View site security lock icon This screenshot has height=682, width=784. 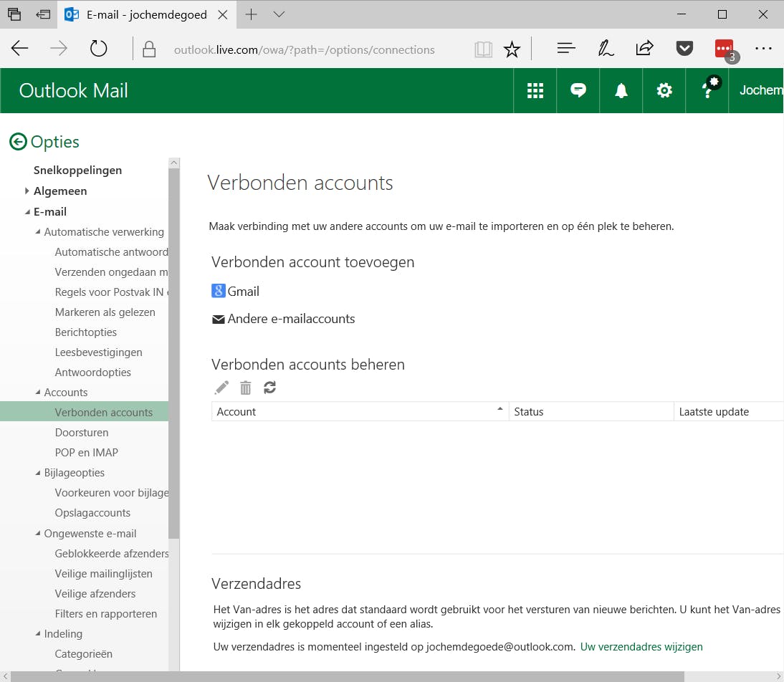click(149, 49)
